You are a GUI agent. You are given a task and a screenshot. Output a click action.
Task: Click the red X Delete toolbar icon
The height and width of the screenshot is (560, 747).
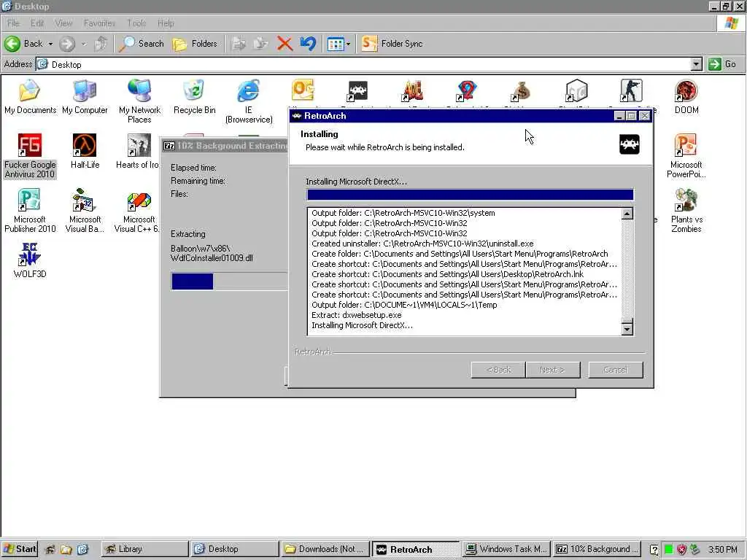(x=285, y=44)
